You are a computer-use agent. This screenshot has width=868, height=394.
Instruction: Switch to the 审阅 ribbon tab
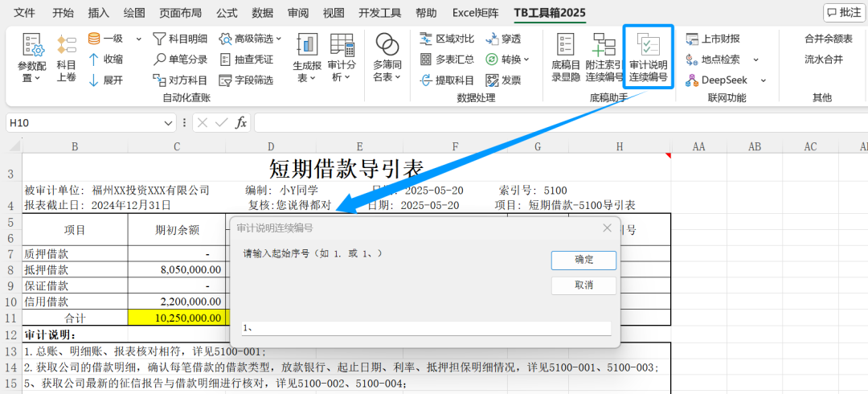pyautogui.click(x=299, y=13)
